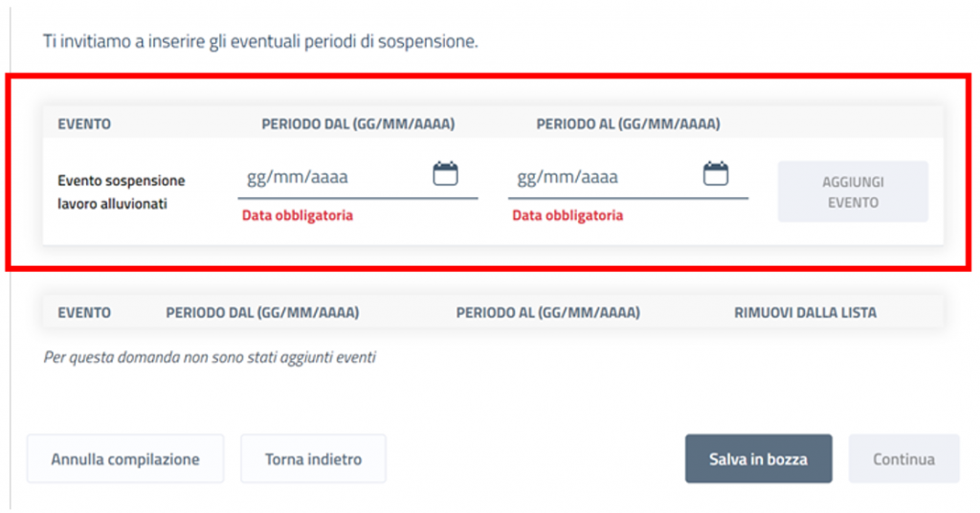This screenshot has height=513, width=980.
Task: Click EVENTO header in the added-events list
Action: 84,312
